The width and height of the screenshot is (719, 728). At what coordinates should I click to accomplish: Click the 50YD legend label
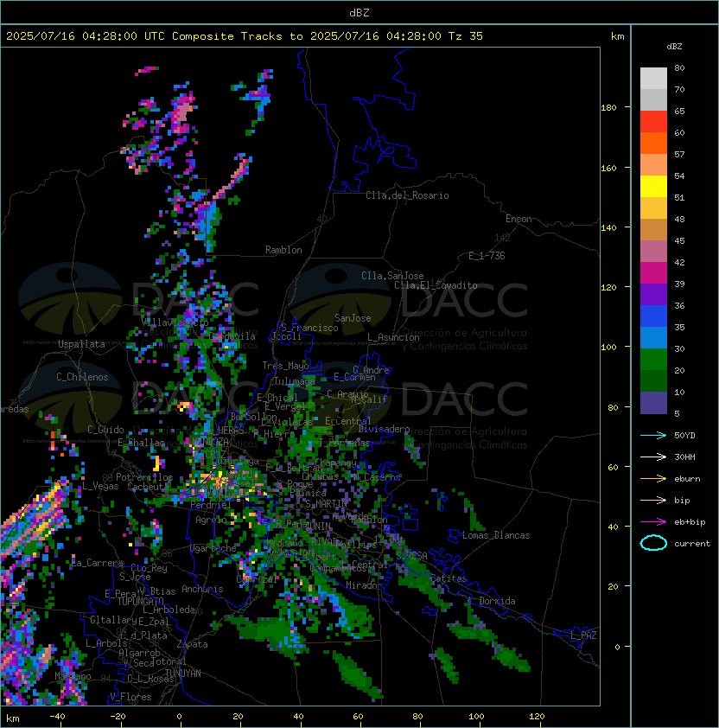684,436
